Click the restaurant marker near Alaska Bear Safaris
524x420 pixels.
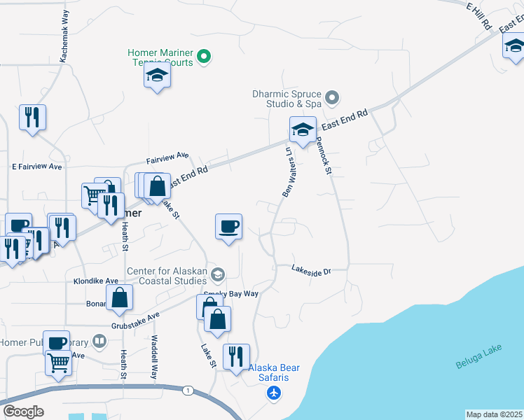tap(236, 356)
